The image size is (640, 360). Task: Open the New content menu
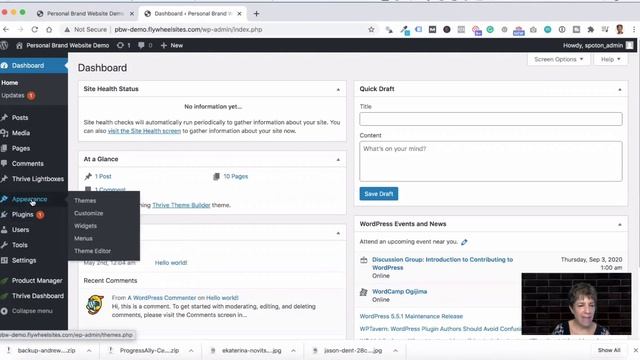click(x=172, y=45)
